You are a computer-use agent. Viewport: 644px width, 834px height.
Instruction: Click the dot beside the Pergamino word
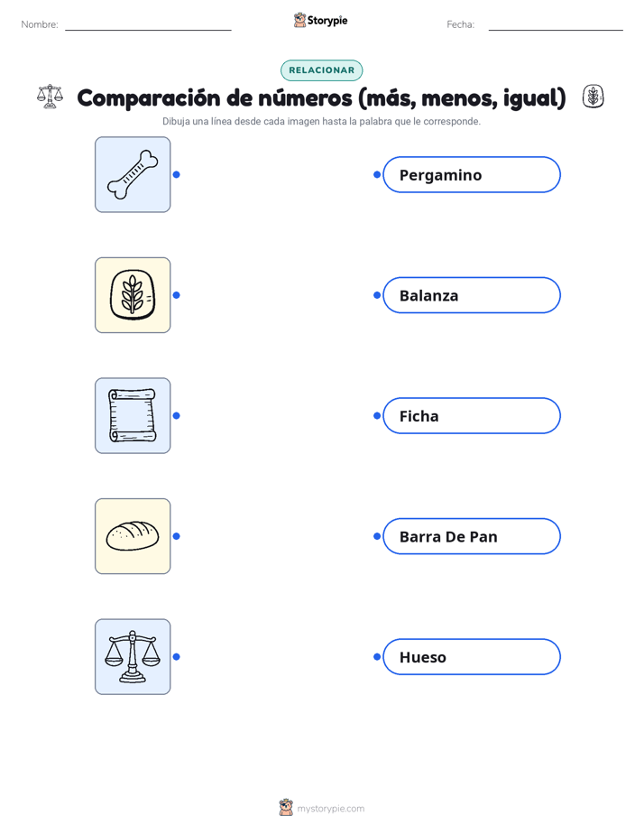click(x=377, y=174)
